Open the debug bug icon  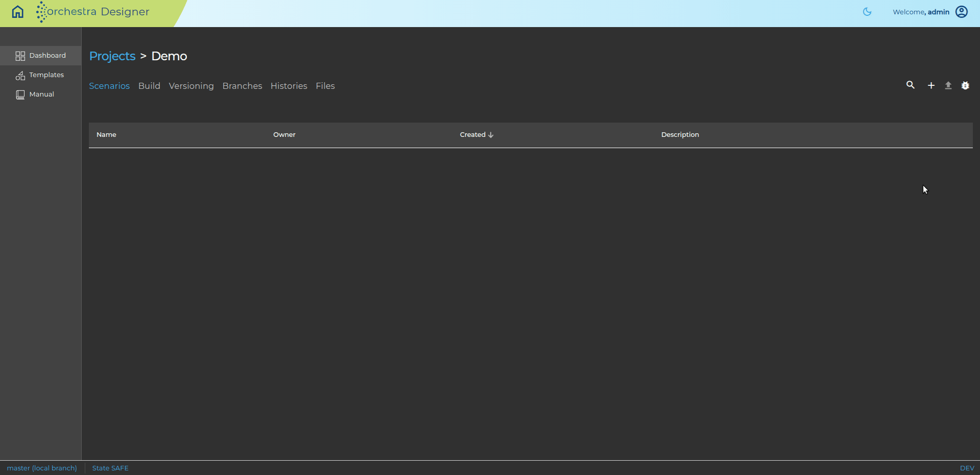coord(965,85)
